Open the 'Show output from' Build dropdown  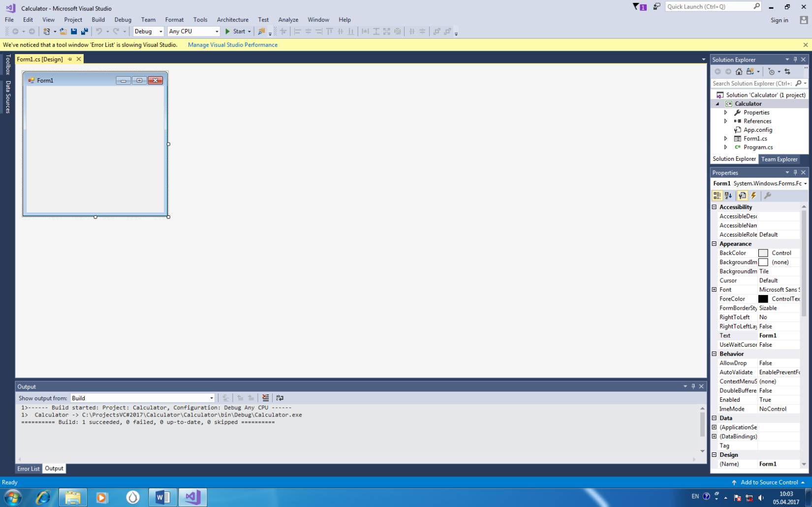coord(142,398)
